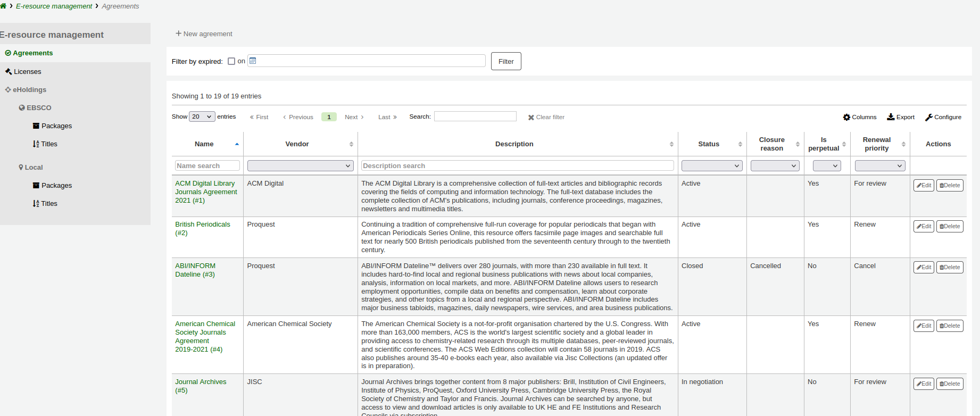The height and width of the screenshot is (416, 980).
Task: Go to the Next page
Action: [x=354, y=117]
